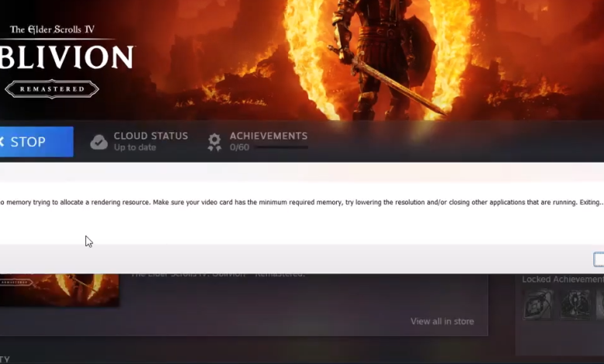Stop the running game with STOP button
Screen dimensions: 604x364
point(36,142)
